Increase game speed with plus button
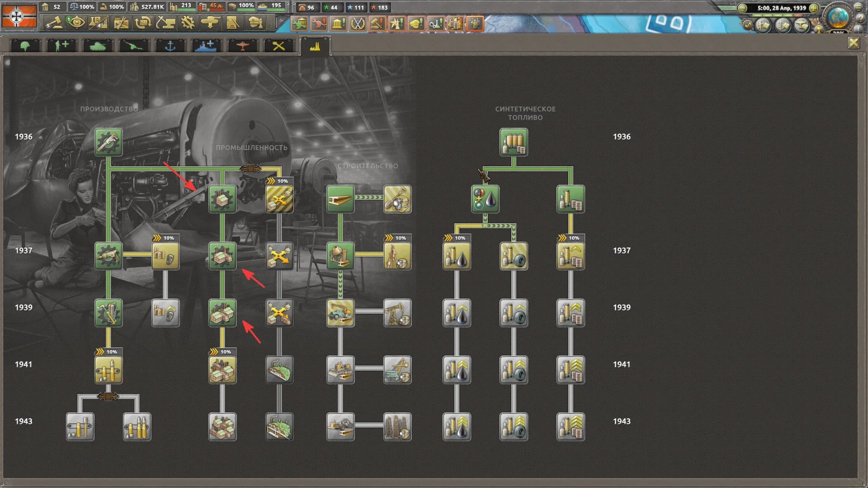The image size is (868, 488). click(814, 8)
